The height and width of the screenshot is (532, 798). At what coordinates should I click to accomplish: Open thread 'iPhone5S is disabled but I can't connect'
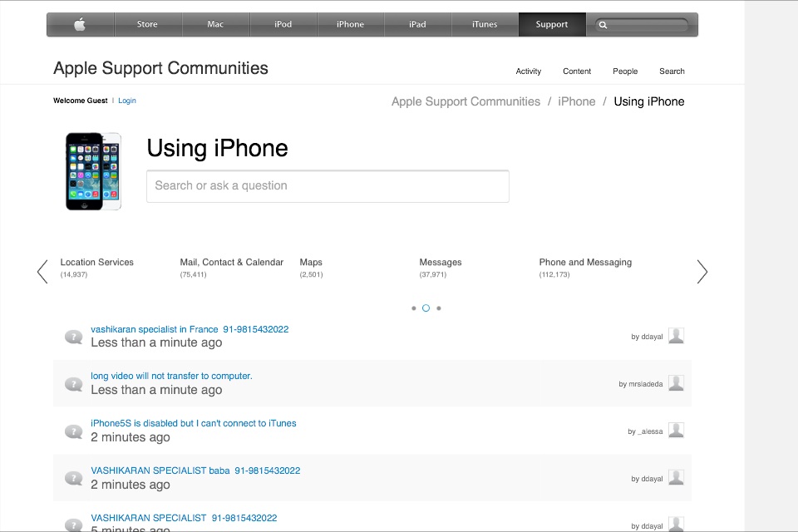pos(194,424)
